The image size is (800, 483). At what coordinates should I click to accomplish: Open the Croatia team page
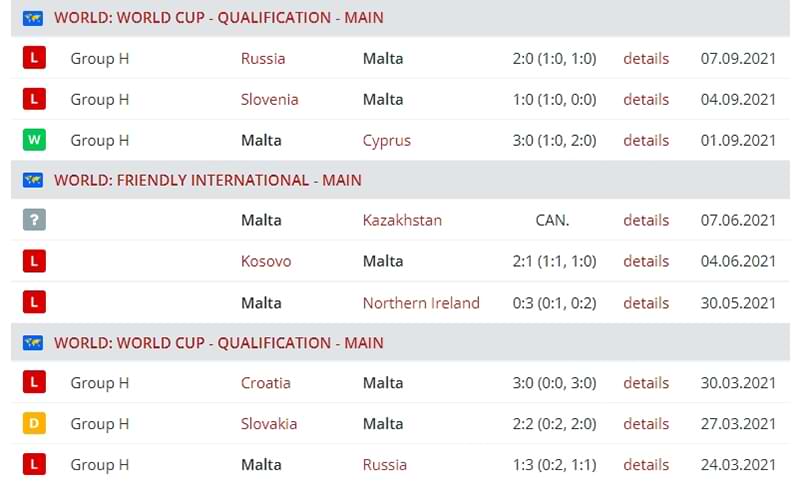point(265,383)
